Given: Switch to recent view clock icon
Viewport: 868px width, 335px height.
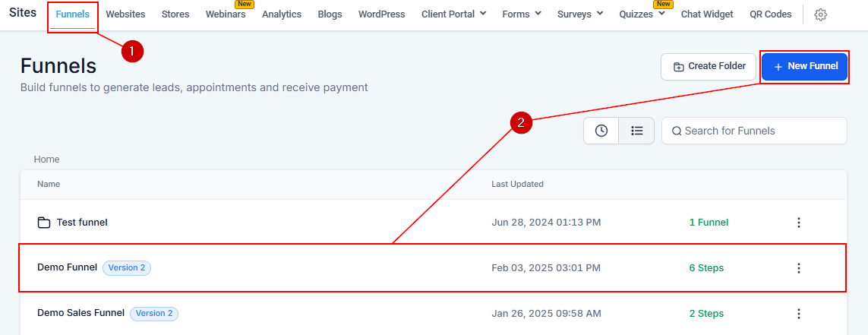Looking at the screenshot, I should click(601, 131).
